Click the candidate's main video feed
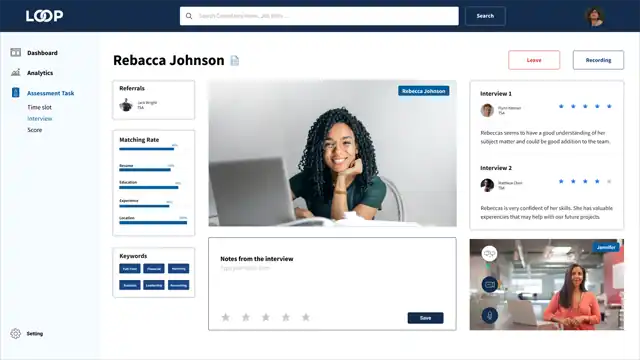 pyautogui.click(x=332, y=153)
